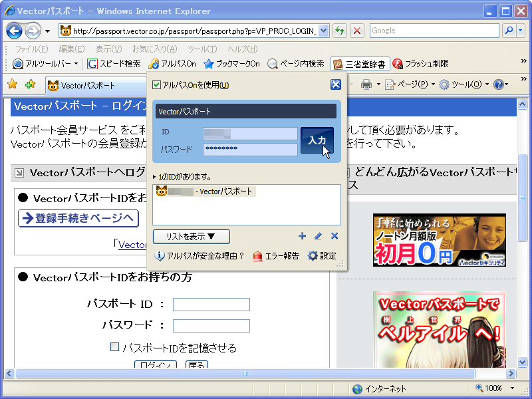Screen dimensions: 532x399
Task: Click the plus icon to add ID
Action: pos(302,236)
